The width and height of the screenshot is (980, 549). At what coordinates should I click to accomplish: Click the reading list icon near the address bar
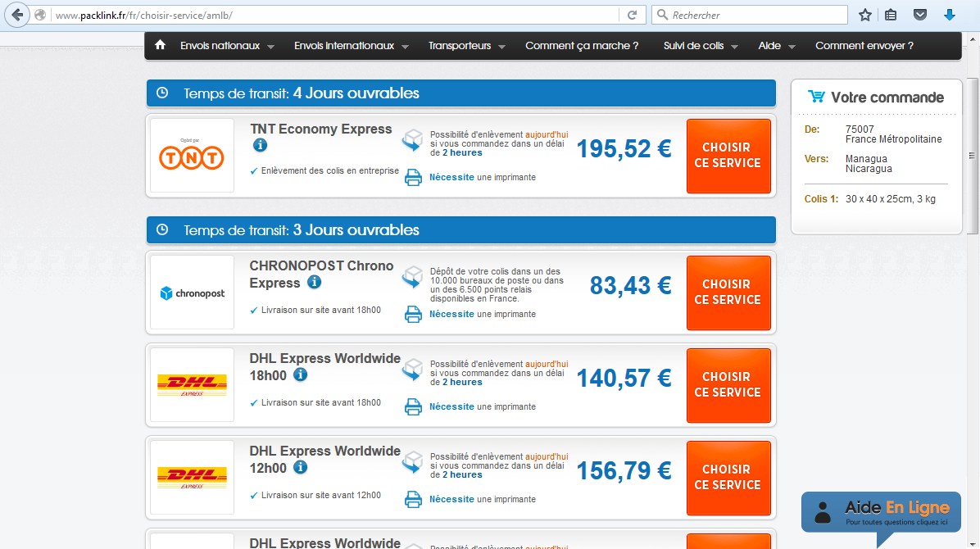[891, 13]
